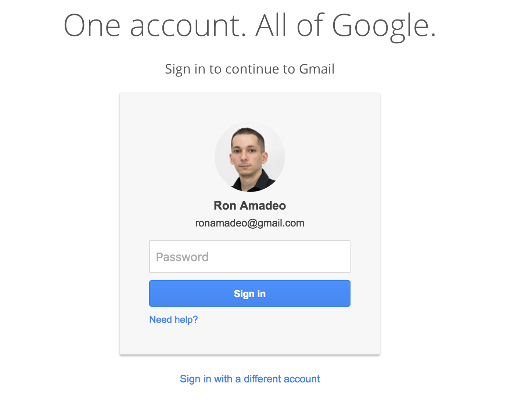Viewport: 532px width, 403px height.
Task: Click the surname "Amadeo" under the photo
Action: 263,206
